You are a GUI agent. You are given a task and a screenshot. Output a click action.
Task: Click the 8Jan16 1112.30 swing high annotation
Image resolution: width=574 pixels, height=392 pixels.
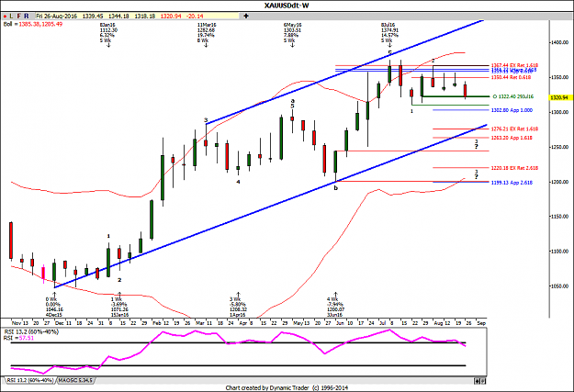pyautogui.click(x=107, y=33)
